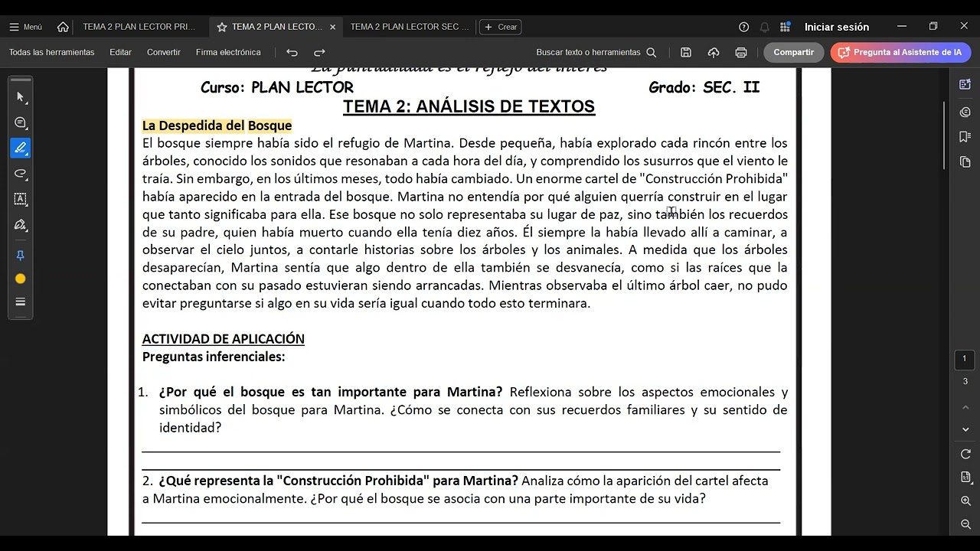Choose the Add text box tool

(x=21, y=199)
